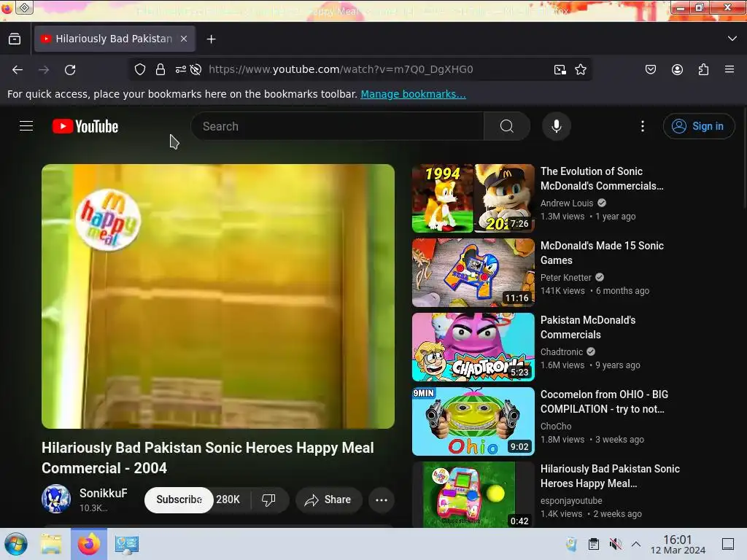Close the Hilariously Bad Pakistan tab
The height and width of the screenshot is (560, 747).
183,39
